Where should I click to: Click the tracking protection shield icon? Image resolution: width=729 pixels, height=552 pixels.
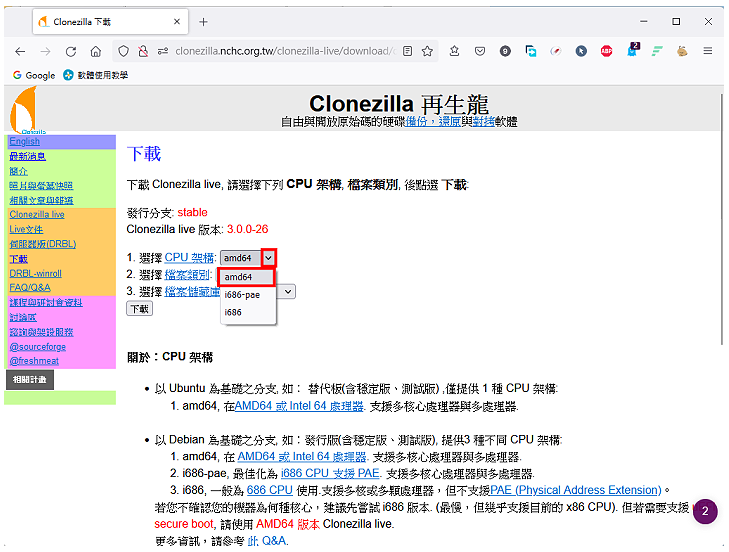[123, 51]
